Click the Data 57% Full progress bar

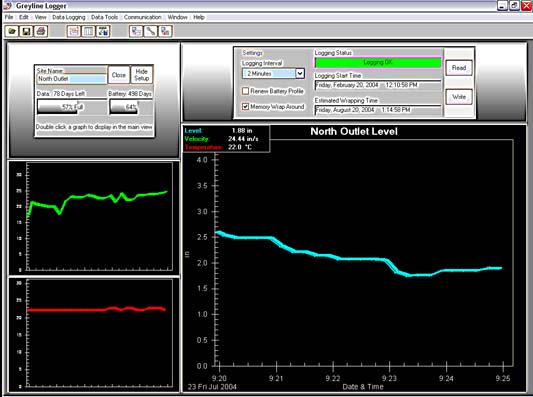click(x=72, y=107)
